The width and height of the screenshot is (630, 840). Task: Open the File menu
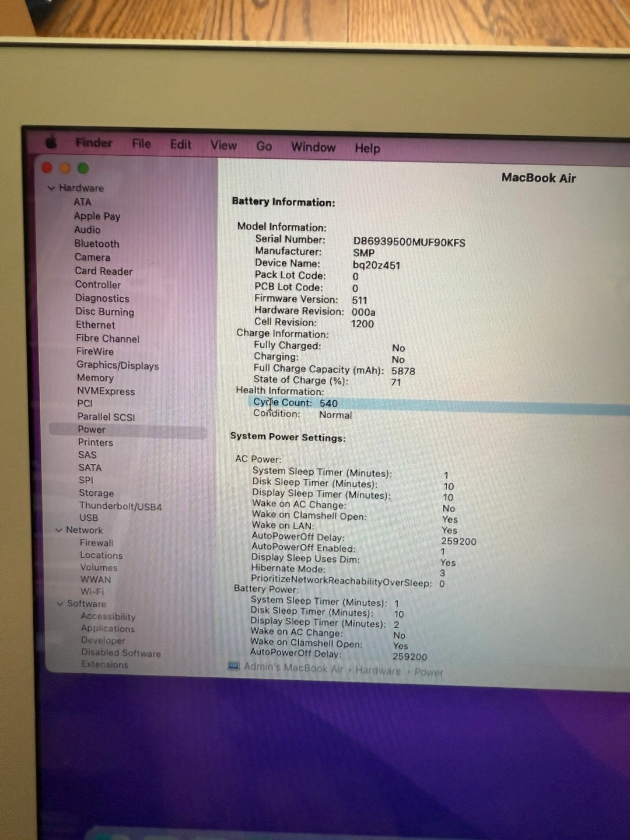click(x=141, y=143)
